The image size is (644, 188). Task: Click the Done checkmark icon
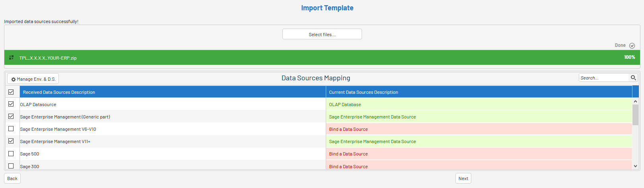coord(632,46)
